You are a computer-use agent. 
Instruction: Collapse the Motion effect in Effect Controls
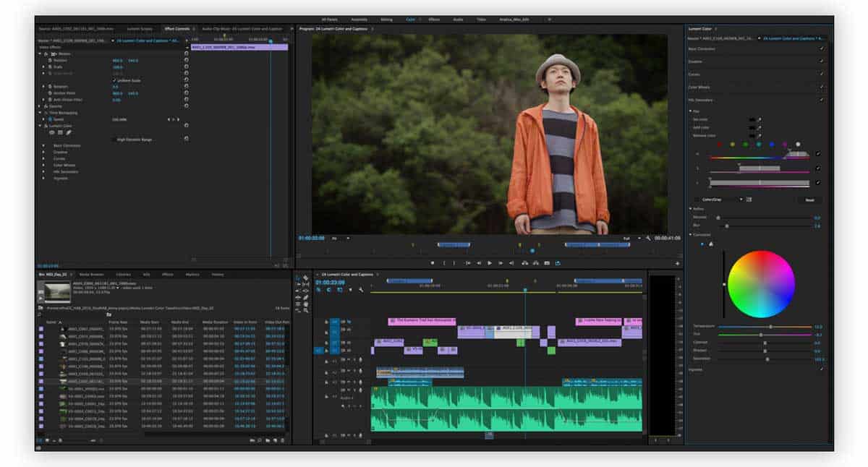[x=41, y=53]
